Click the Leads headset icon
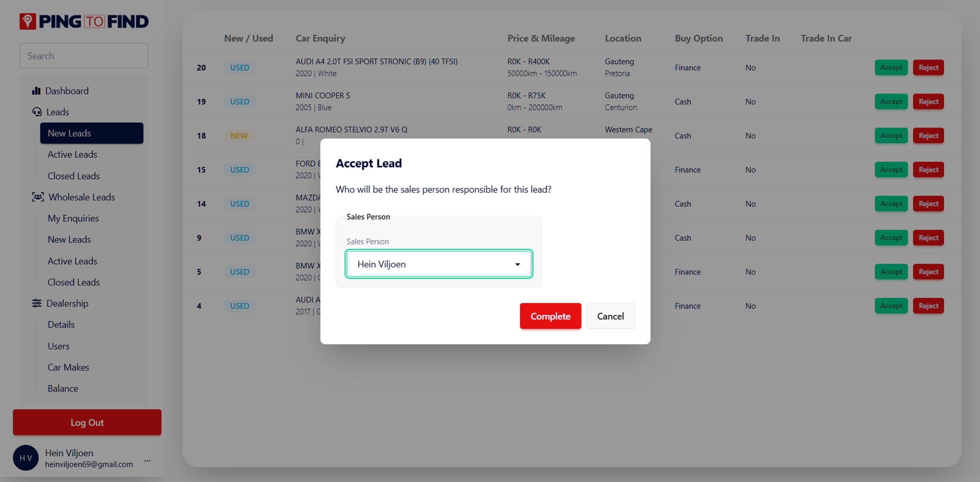 [x=37, y=112]
